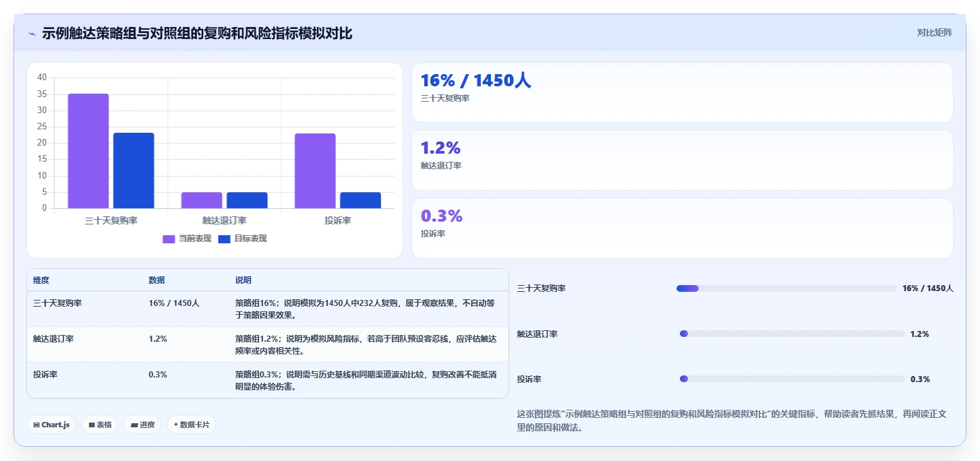Click the 三十天复购率 progress row label

542,288
